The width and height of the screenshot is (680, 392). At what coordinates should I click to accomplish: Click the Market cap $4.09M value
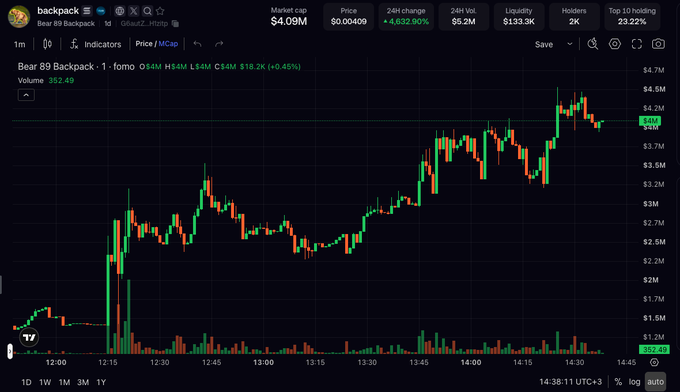click(289, 21)
